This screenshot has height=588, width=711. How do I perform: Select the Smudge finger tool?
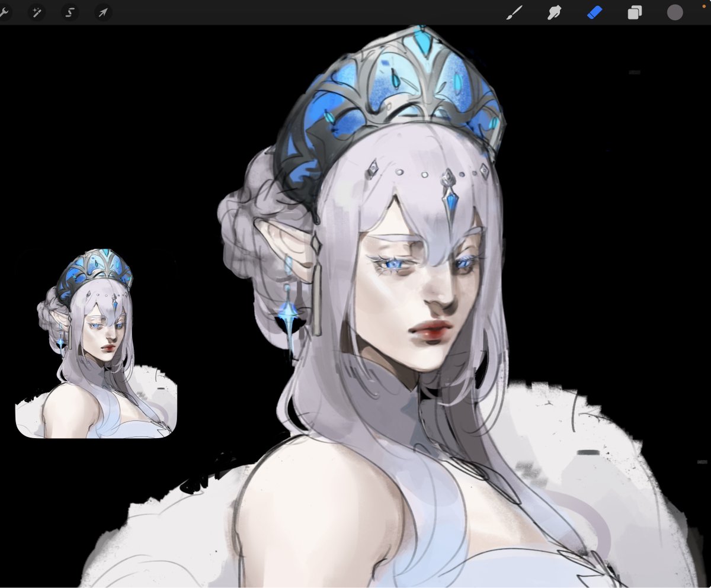(555, 12)
